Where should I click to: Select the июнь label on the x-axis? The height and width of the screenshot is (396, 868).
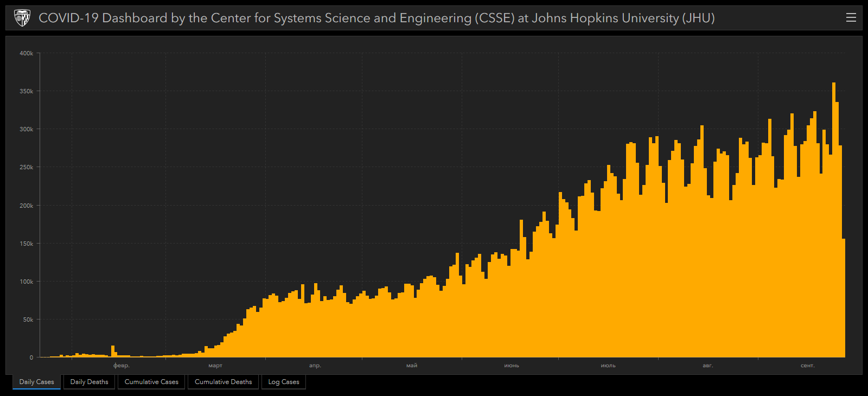512,366
